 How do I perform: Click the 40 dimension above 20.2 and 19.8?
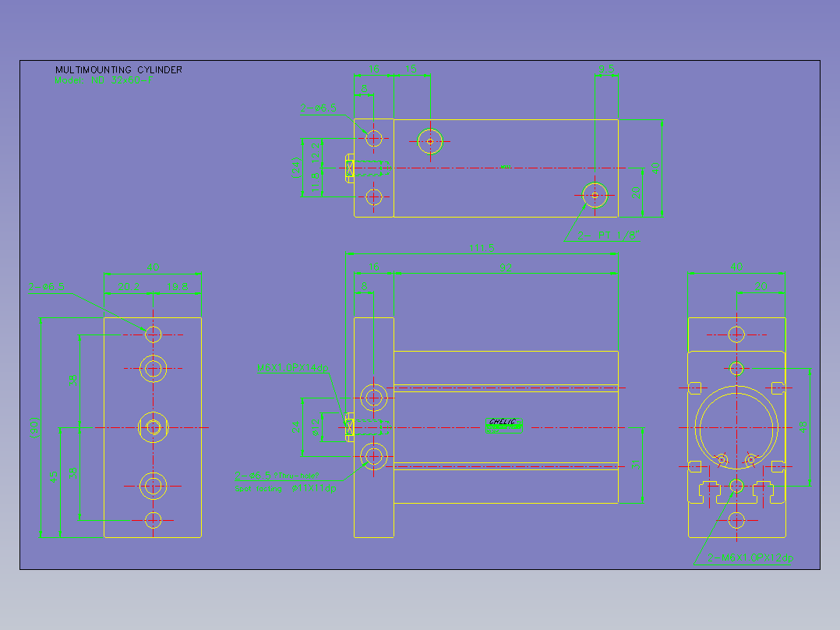coord(153,267)
